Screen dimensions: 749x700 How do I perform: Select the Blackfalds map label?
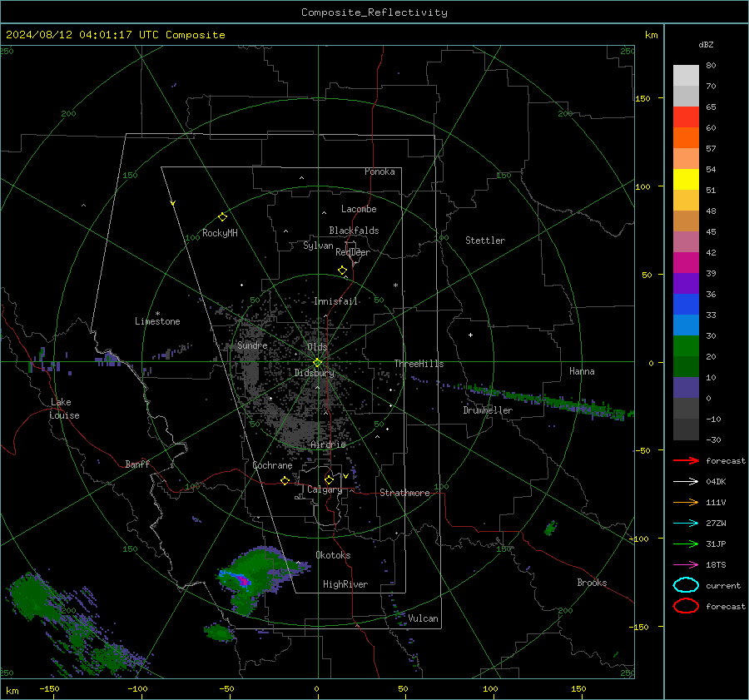[x=354, y=231]
